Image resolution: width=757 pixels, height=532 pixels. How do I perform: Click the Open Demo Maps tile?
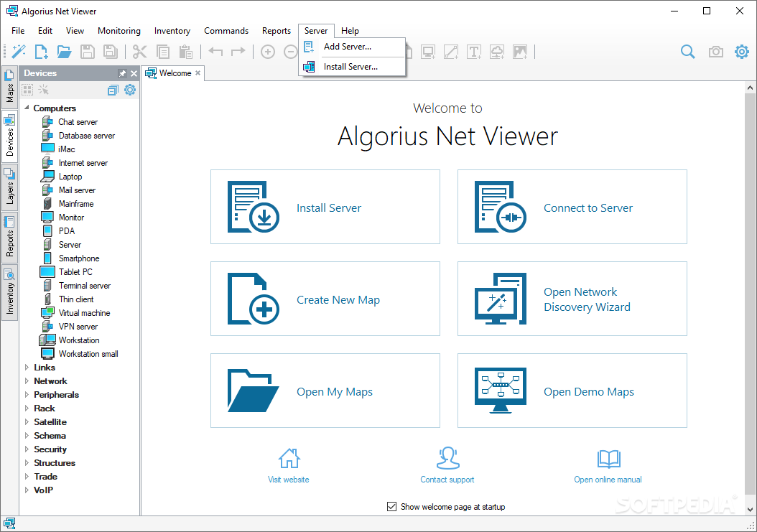pyautogui.click(x=572, y=391)
